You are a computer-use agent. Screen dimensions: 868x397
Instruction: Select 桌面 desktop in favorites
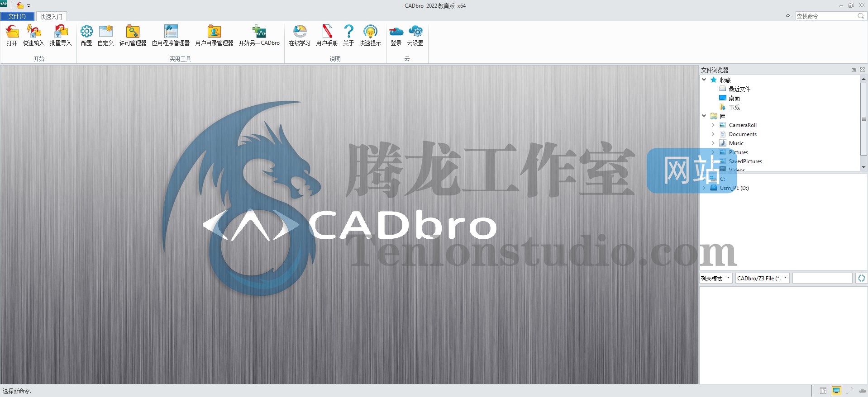[x=734, y=98]
